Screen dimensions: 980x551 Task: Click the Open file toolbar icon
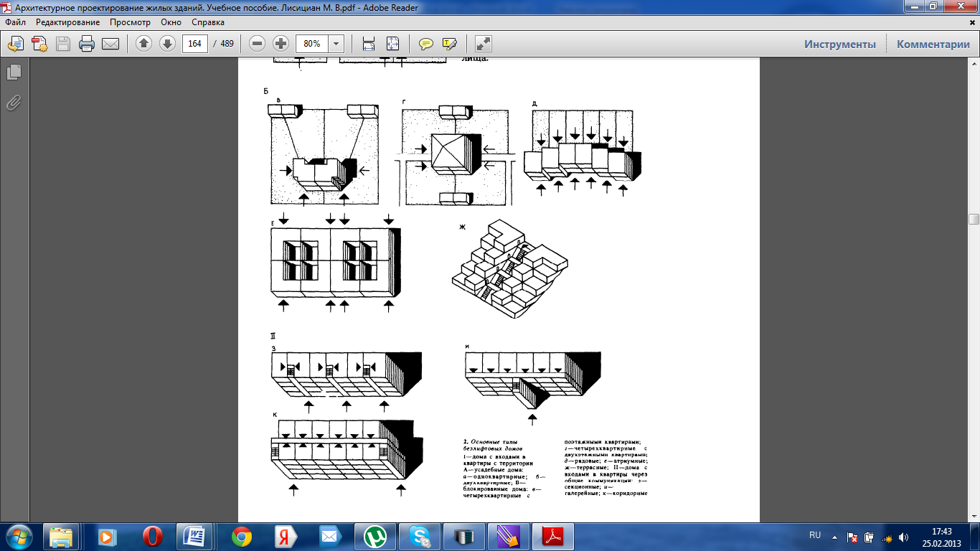(x=15, y=44)
